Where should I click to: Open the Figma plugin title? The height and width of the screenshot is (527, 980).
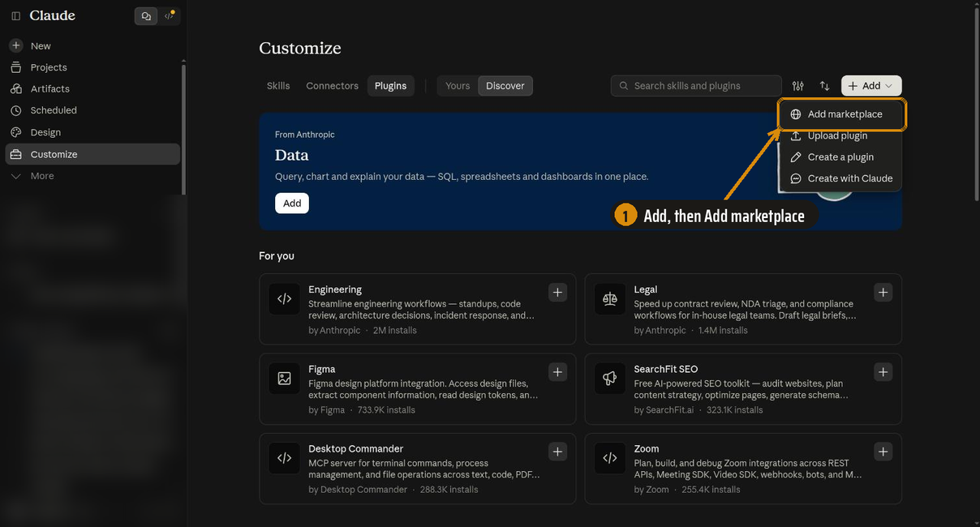click(322, 369)
